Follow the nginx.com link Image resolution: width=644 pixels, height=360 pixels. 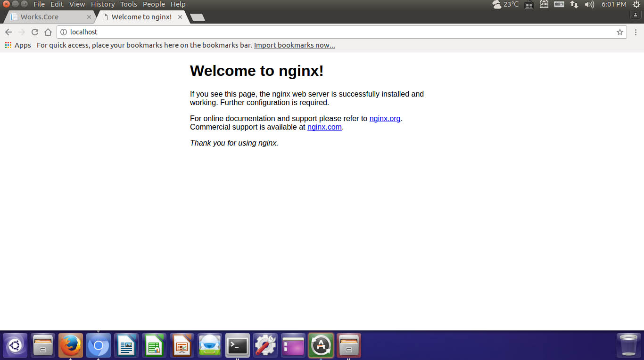tap(324, 127)
